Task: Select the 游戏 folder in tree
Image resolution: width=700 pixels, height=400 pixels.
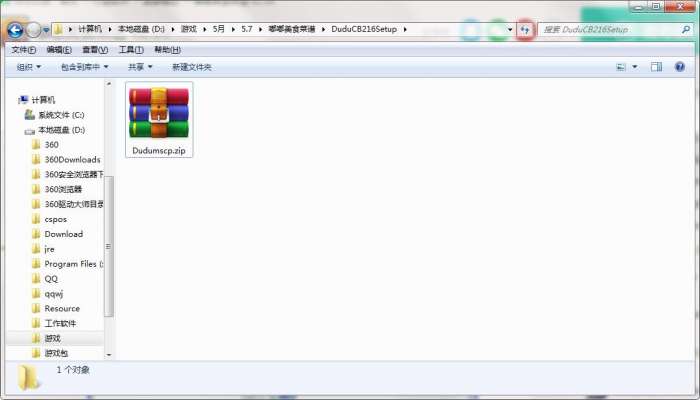Action: (x=53, y=338)
